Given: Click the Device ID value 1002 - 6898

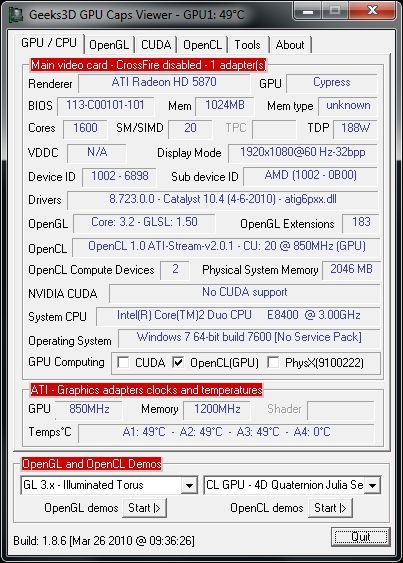Looking at the screenshot, I should tap(119, 177).
